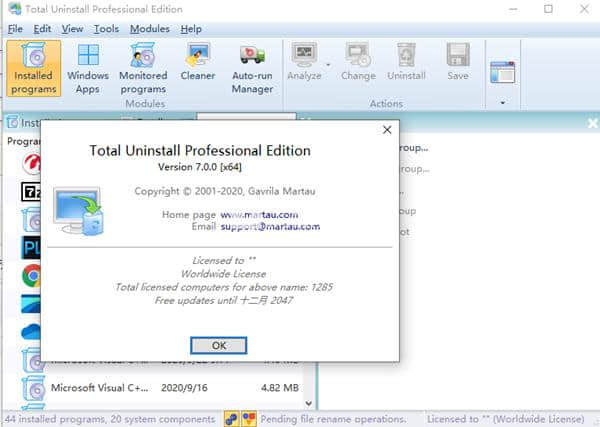
Task: Open the Monitored programs module
Action: [143, 68]
